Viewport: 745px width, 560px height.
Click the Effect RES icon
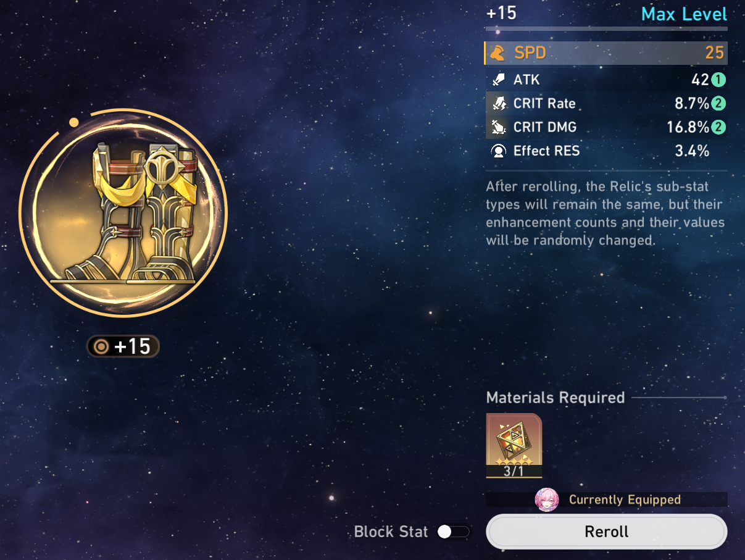(x=497, y=151)
